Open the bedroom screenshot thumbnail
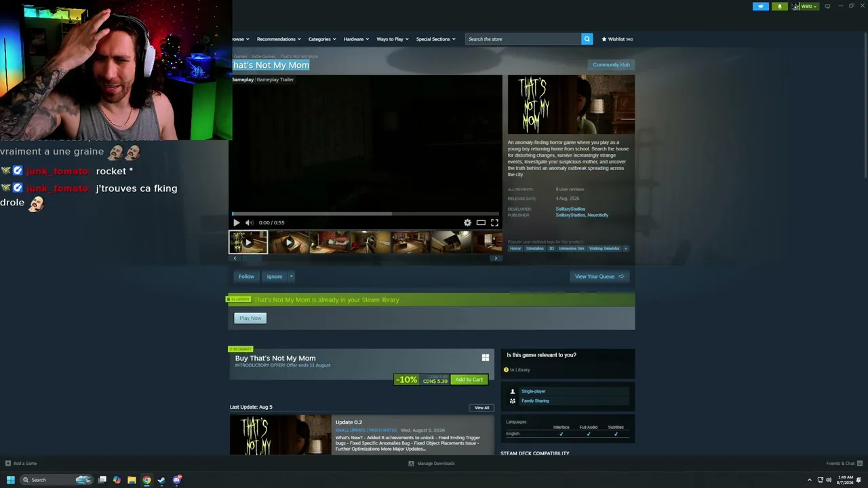Screen dimensions: 868x488 click(x=330, y=242)
